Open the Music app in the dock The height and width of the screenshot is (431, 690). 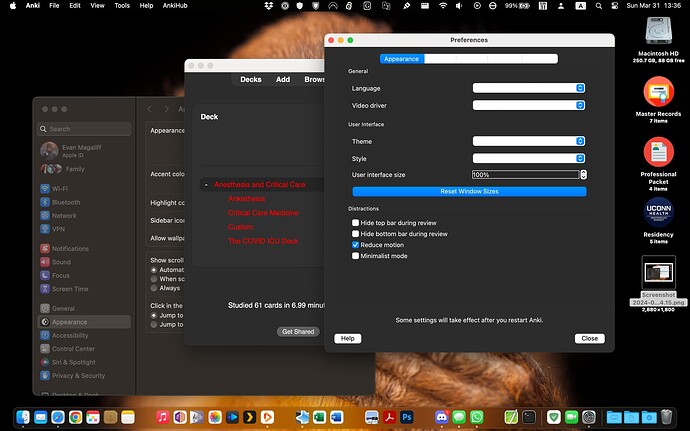click(x=162, y=416)
